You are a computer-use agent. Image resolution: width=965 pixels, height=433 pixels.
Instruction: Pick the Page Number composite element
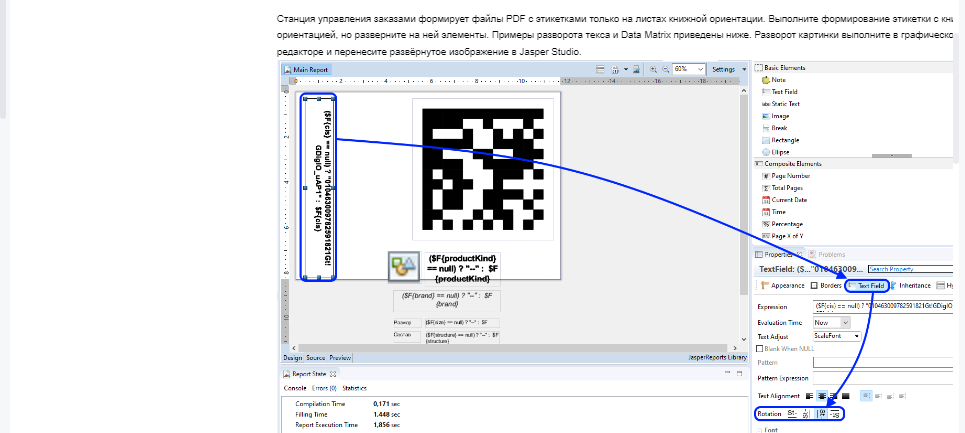pos(786,176)
